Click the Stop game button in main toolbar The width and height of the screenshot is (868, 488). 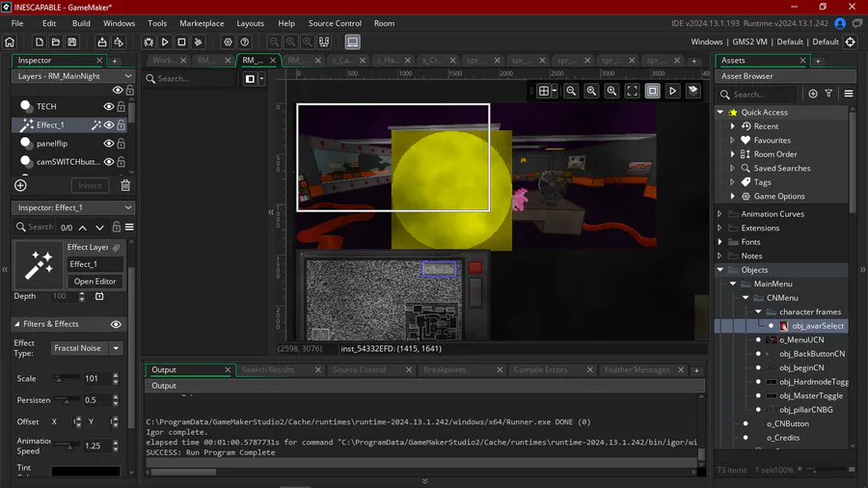click(181, 42)
